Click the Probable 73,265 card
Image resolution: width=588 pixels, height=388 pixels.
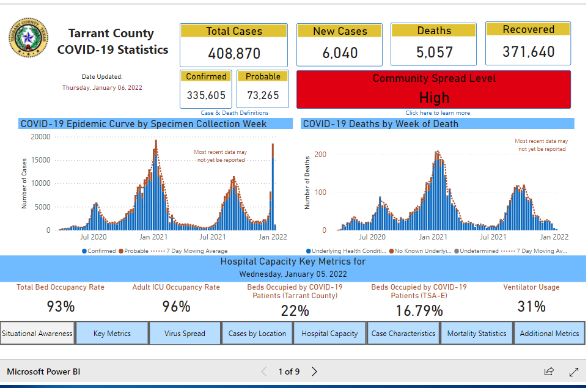(x=263, y=89)
